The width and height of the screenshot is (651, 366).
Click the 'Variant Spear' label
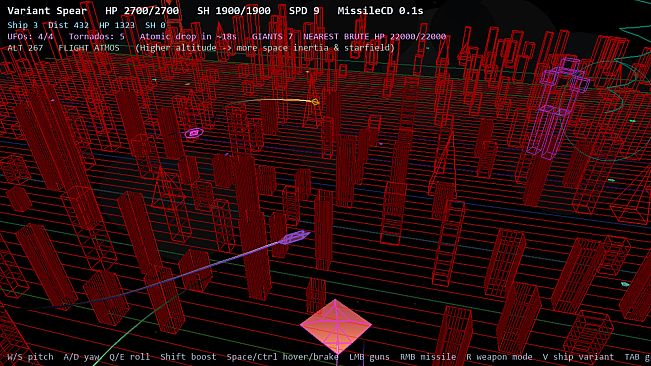(x=47, y=11)
